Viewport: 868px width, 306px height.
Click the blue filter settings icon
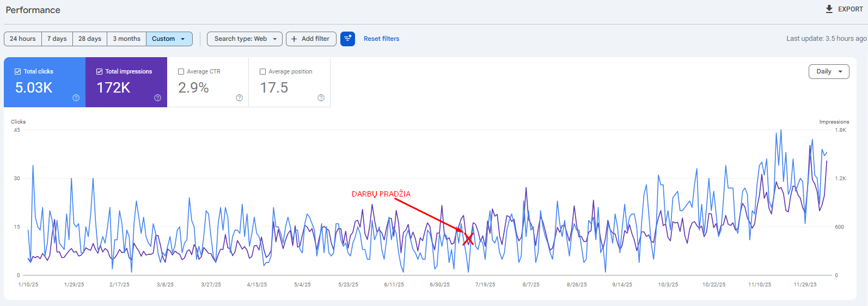click(347, 39)
